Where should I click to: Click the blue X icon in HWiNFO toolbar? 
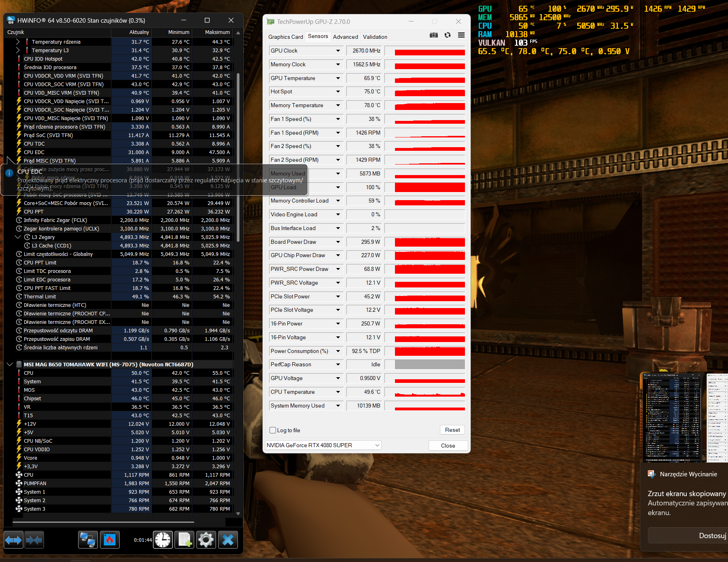(228, 540)
